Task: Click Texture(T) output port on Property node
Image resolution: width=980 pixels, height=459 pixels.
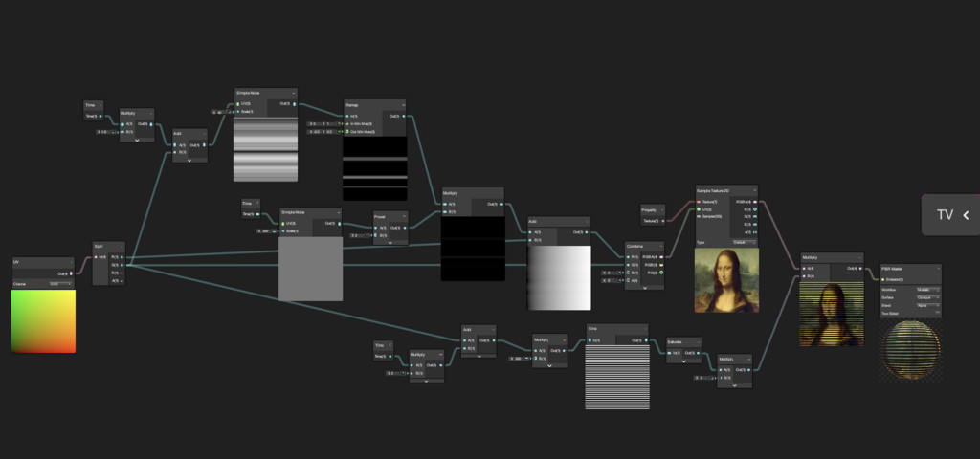Action: (x=663, y=221)
